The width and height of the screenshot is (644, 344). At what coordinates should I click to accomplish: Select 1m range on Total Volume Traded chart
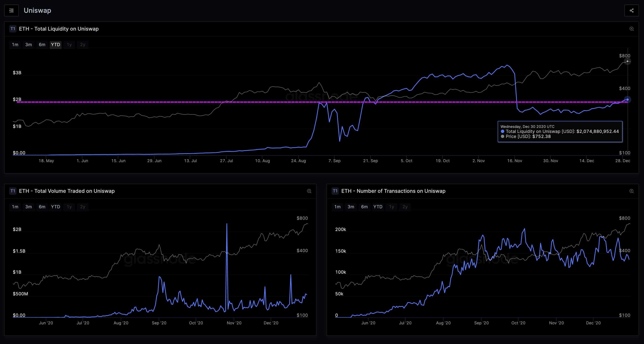pos(15,207)
